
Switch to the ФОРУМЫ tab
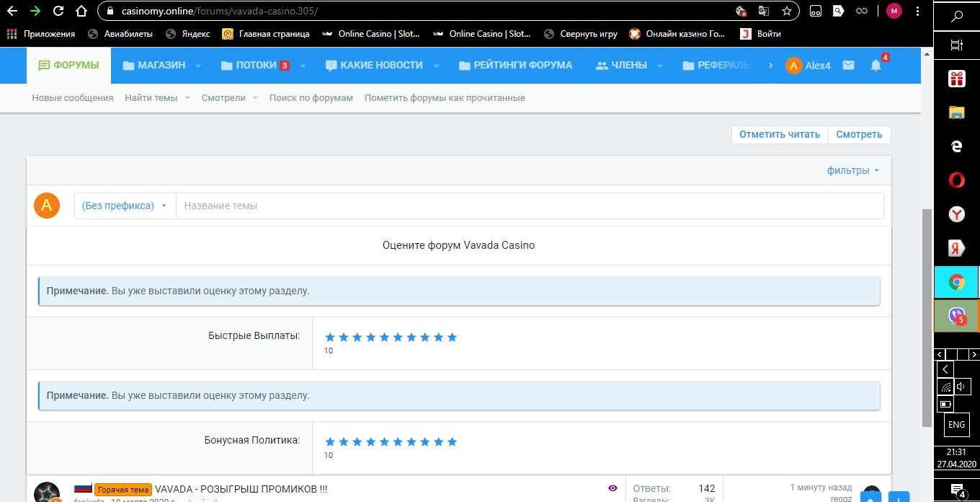(68, 65)
